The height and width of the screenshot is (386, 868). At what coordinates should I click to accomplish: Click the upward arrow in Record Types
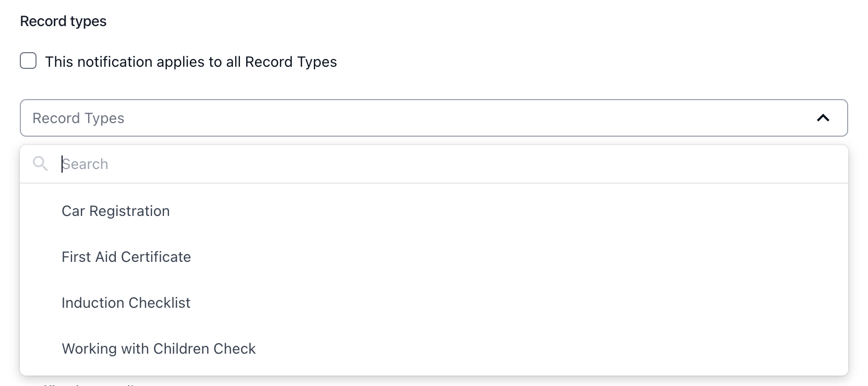coord(823,118)
